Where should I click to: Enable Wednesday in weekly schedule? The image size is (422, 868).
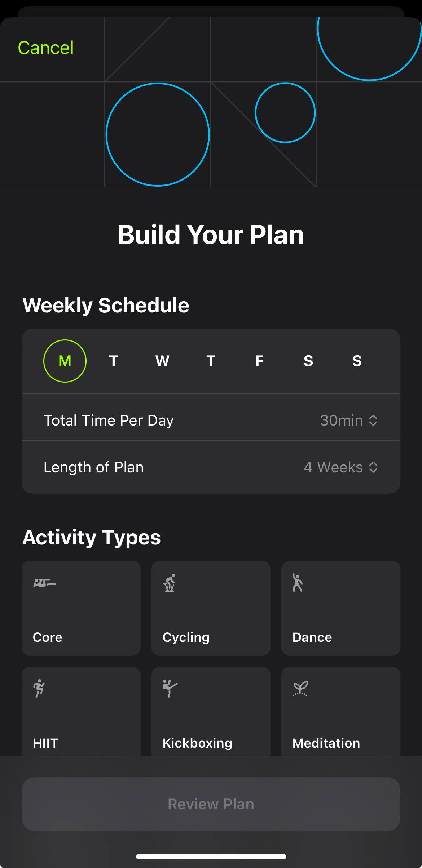[162, 361]
